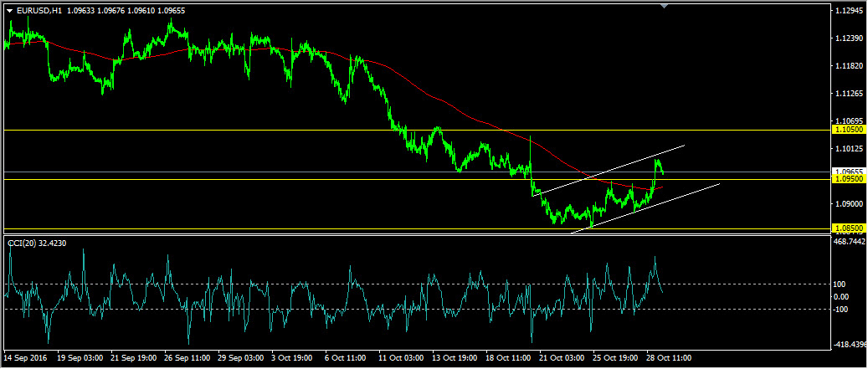Click the 1.10125 price axis value
Viewport: 868px width, 369px height.
pos(850,148)
